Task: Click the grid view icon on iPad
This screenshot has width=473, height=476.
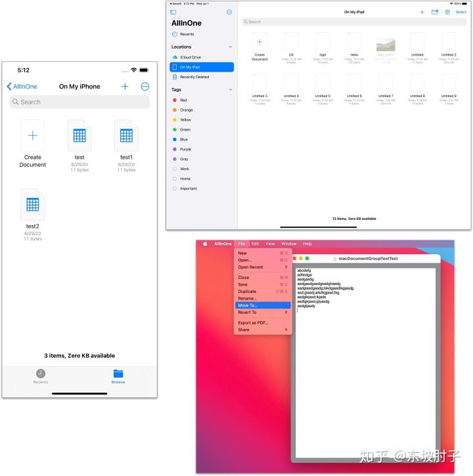Action: coord(447,12)
